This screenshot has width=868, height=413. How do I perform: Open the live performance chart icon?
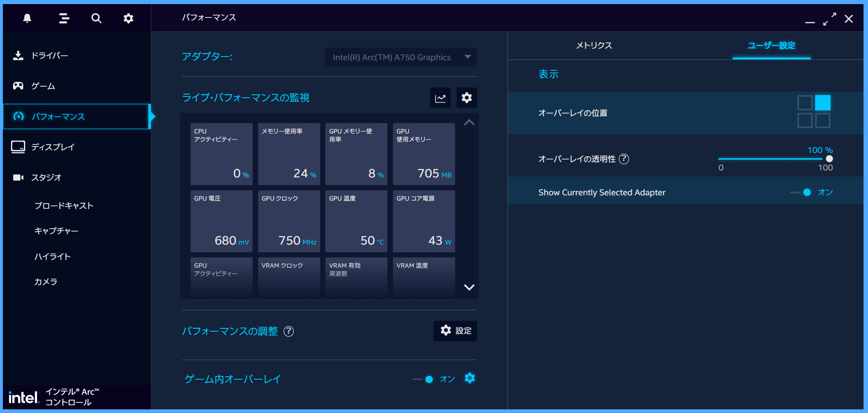(x=440, y=98)
